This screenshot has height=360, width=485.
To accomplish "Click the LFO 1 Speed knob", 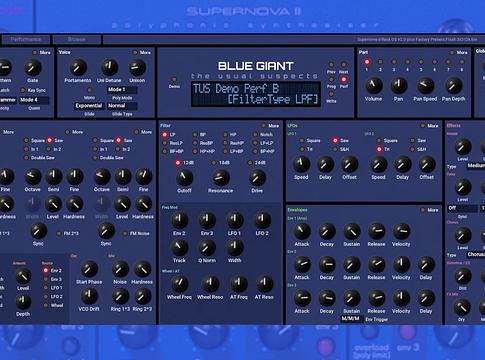I will (301, 164).
